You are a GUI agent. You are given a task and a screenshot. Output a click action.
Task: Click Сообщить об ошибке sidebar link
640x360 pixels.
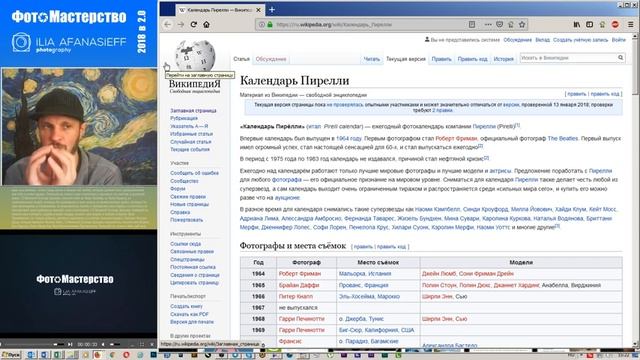tap(194, 173)
